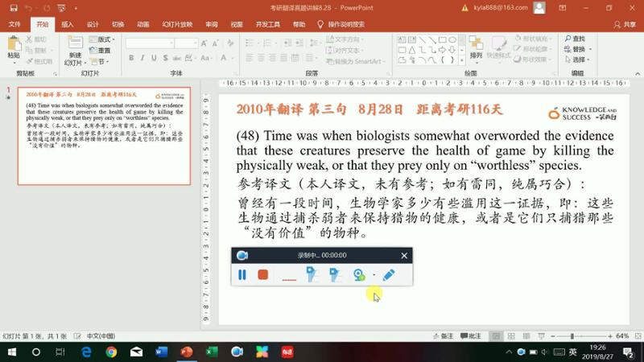Viewport: 644px width, 362px height.
Task: Click the 排列 (Arrange) icon in the ribbon
Action: [x=476, y=47]
